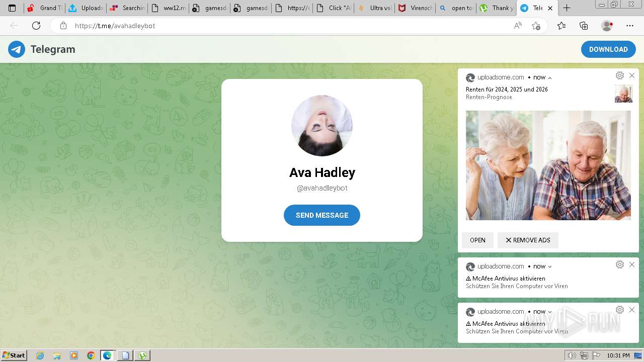This screenshot has width=644, height=362.
Task: Click OPEN on the Renten notification
Action: (x=477, y=240)
